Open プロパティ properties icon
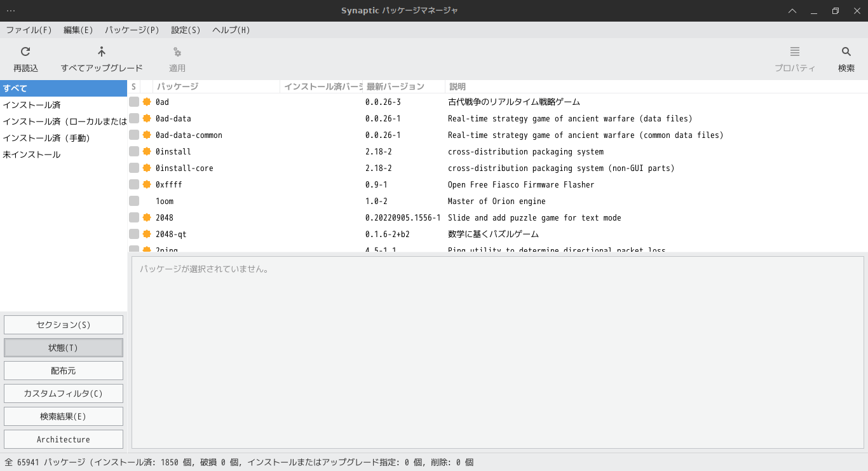868x471 pixels. pos(795,52)
